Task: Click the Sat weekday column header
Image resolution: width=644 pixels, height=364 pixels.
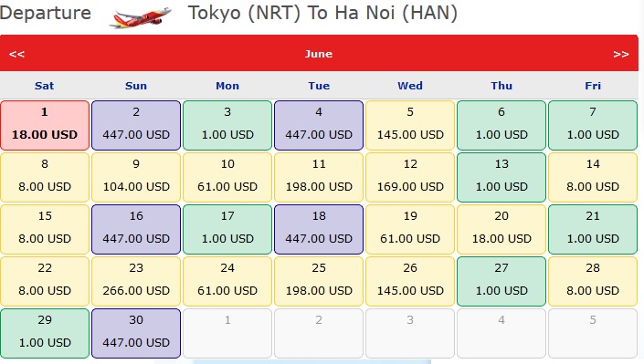Action: pos(45,86)
